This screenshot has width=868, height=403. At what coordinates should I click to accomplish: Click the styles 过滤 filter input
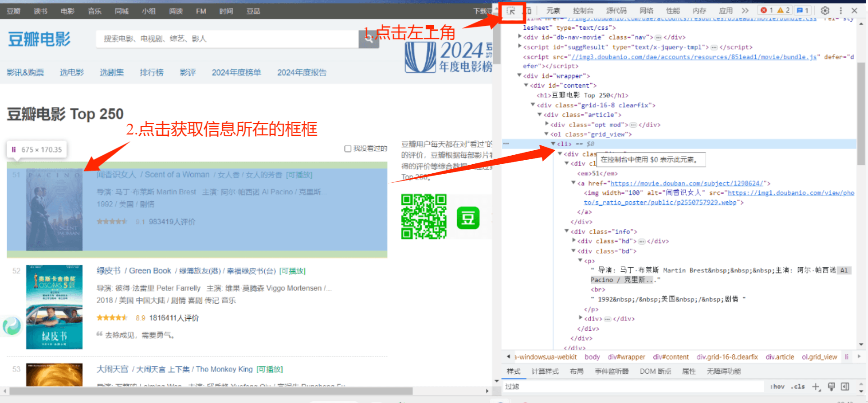[x=634, y=386]
